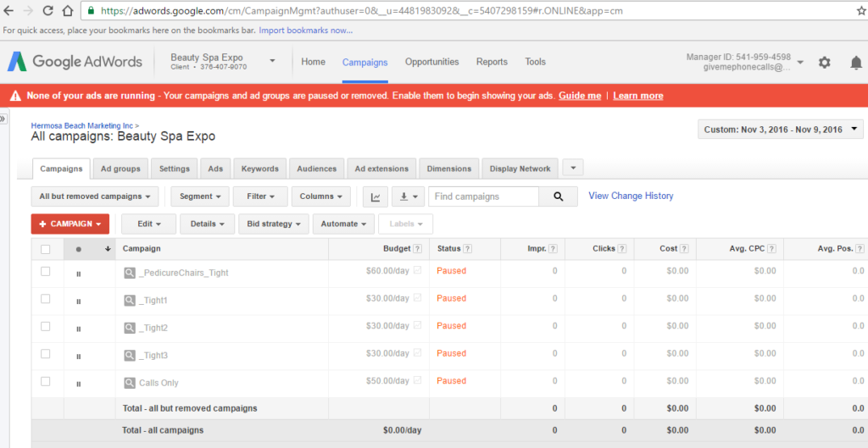Open the settings gear icon
The width and height of the screenshot is (868, 448).
pos(824,63)
